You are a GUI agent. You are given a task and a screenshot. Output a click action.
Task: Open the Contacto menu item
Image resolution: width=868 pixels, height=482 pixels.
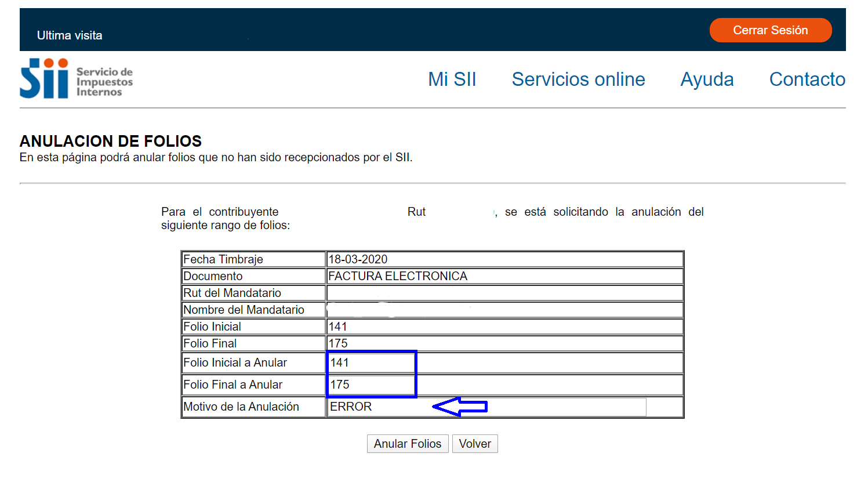[807, 79]
